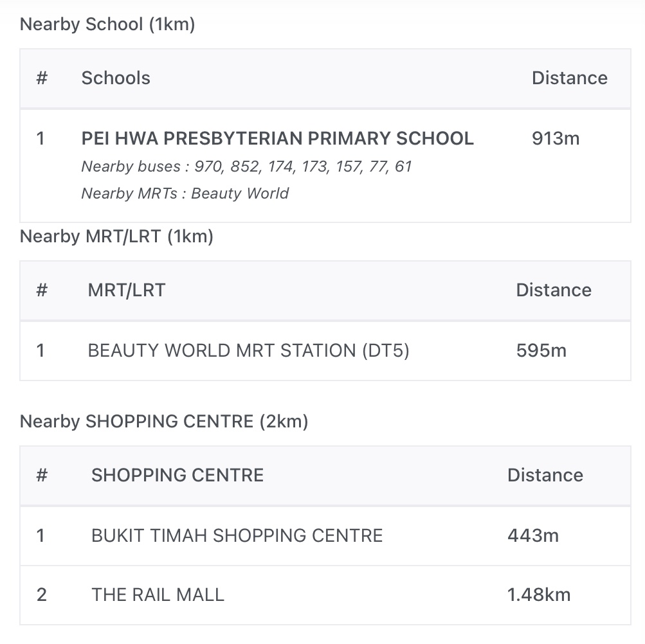Select The Rail Mall entry
Screen dimensions: 645x644
(x=158, y=595)
